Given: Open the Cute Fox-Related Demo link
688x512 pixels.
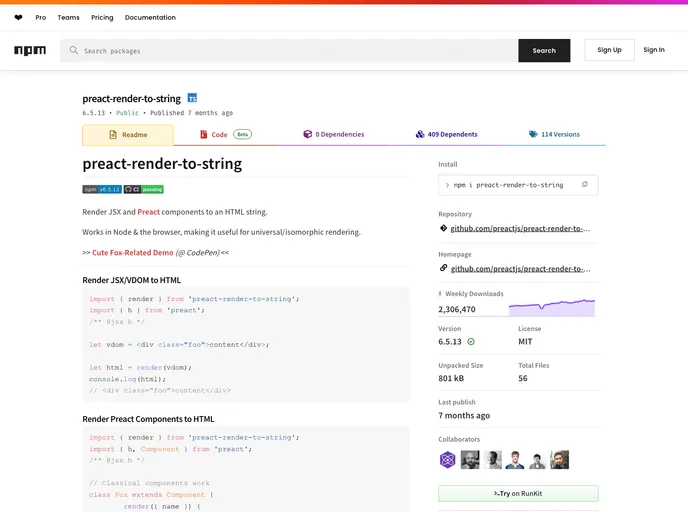Looking at the screenshot, I should [x=133, y=253].
